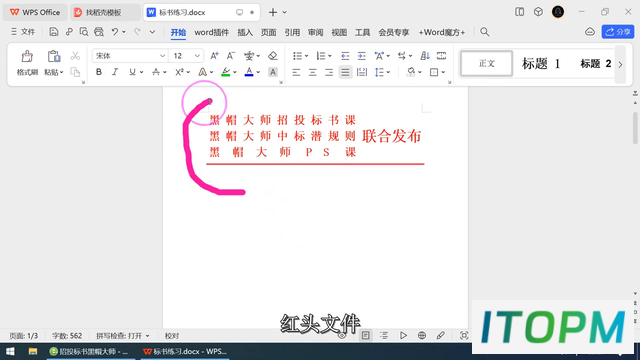Screen dimensions: 640x360
Task: Click the Print Preview icon
Action: (x=84, y=32)
